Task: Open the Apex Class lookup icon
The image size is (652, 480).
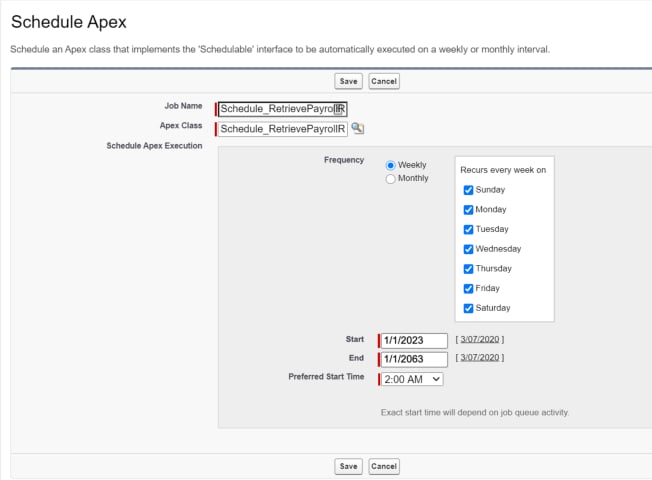Action: 358,128
